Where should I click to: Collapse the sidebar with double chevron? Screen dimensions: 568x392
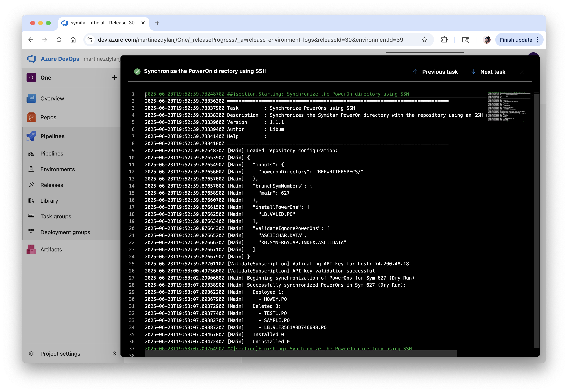click(114, 353)
